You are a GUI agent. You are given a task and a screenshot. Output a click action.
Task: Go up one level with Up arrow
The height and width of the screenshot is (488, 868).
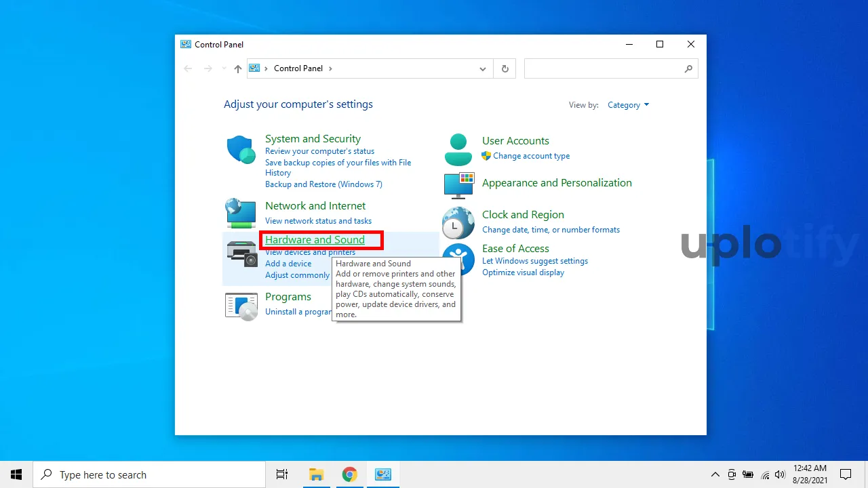click(x=237, y=68)
